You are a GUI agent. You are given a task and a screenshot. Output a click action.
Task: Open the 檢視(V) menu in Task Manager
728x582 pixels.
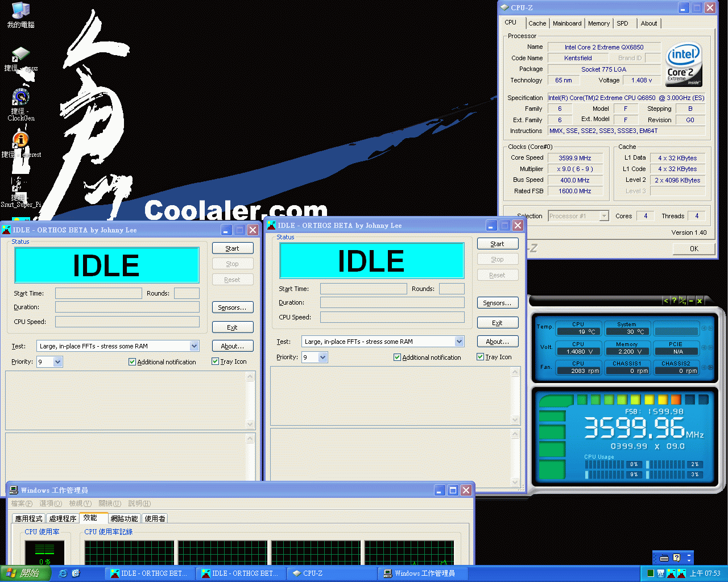pyautogui.click(x=80, y=504)
